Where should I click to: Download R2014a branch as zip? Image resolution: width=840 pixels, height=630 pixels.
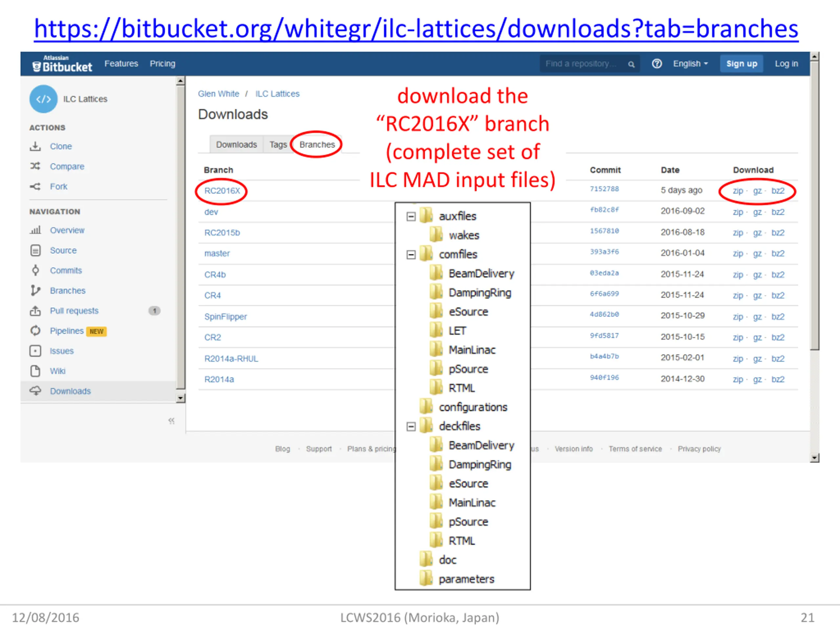point(738,379)
